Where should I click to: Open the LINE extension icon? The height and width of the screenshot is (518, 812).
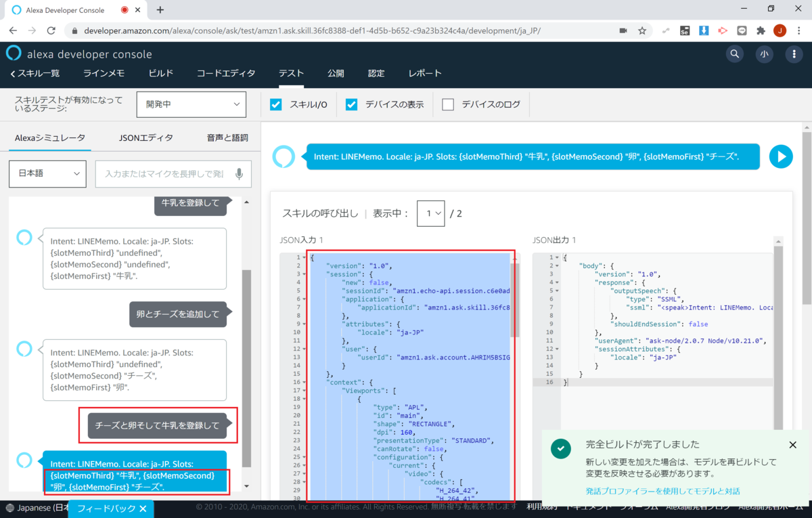click(x=742, y=31)
